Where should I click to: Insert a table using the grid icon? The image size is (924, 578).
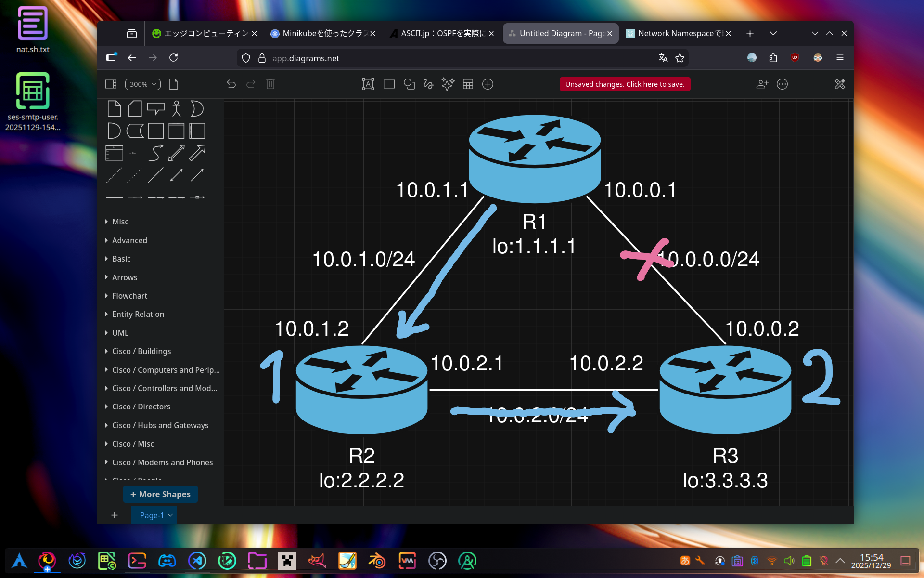[468, 84]
